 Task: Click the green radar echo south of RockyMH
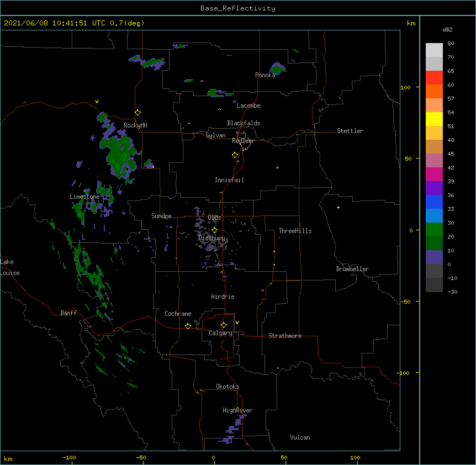pyautogui.click(x=121, y=156)
